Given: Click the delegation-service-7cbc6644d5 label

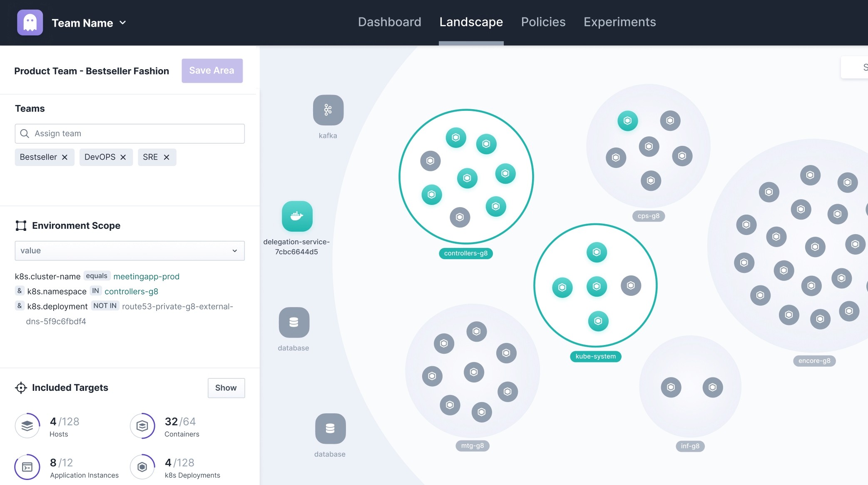Looking at the screenshot, I should [296, 247].
